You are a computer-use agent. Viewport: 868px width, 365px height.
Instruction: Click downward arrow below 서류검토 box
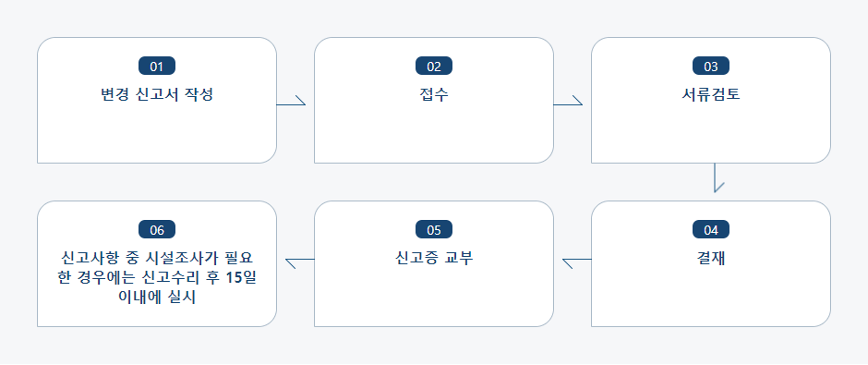[718, 177]
